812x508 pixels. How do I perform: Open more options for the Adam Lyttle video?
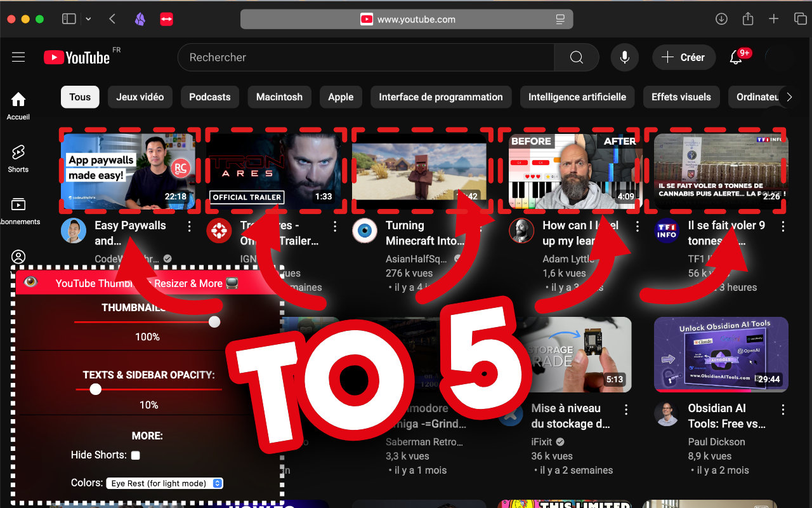(638, 226)
